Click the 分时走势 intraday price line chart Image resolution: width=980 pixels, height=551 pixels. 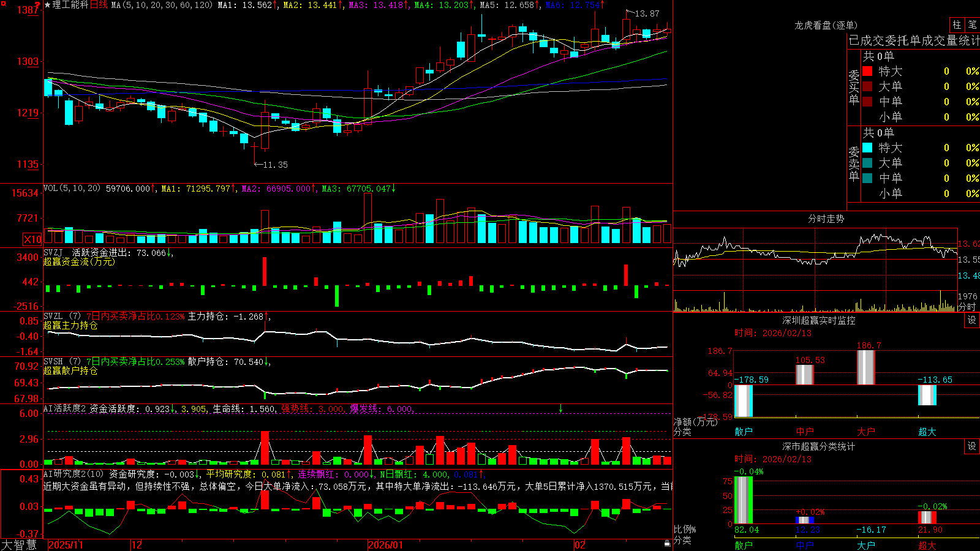point(815,259)
